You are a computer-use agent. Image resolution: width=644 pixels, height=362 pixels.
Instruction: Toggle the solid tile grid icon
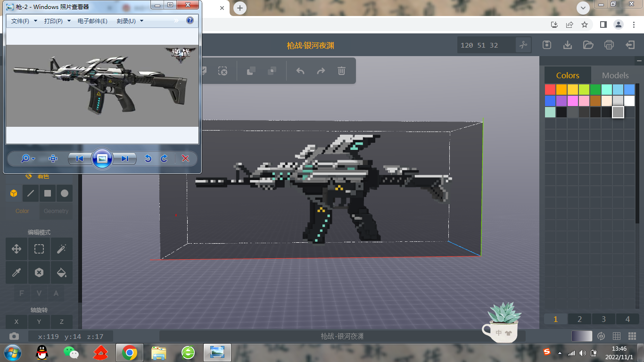[x=632, y=336]
